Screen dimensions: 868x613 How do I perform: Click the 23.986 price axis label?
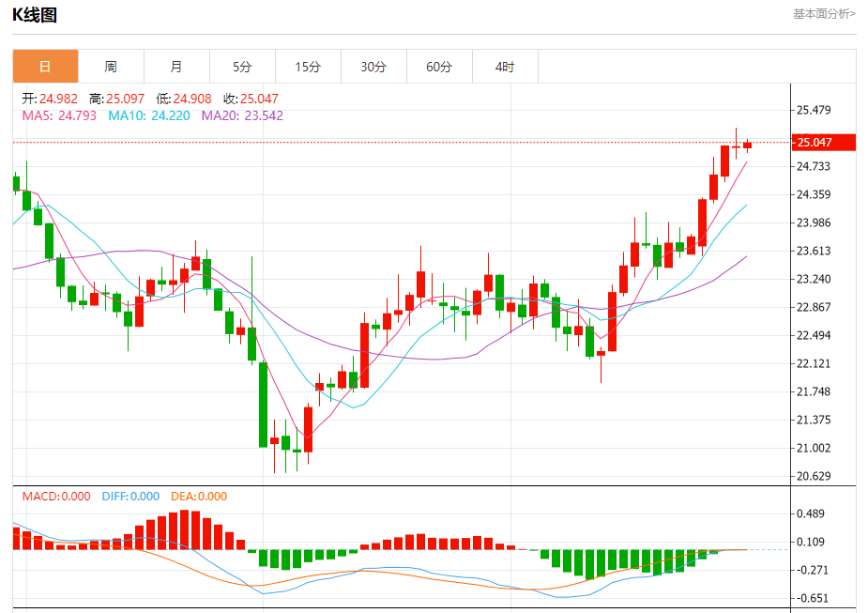tap(814, 222)
